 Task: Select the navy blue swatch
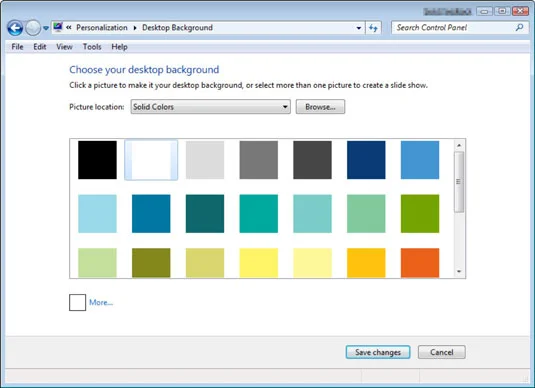click(x=366, y=160)
